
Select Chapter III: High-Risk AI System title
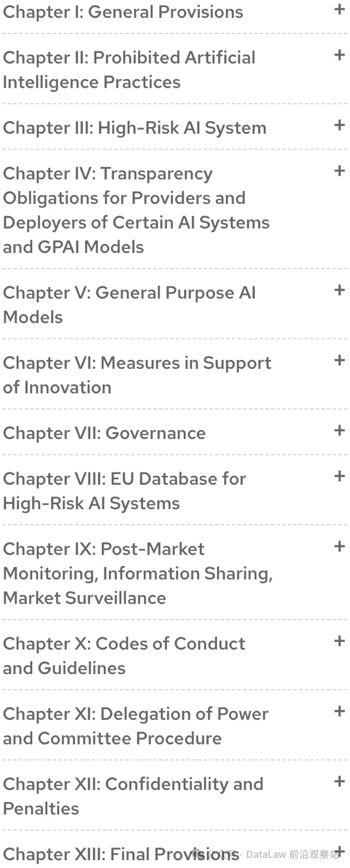coord(134,128)
